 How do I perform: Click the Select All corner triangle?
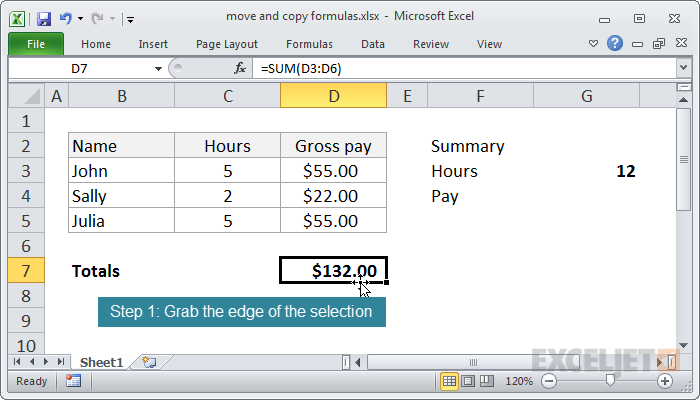coord(26,96)
